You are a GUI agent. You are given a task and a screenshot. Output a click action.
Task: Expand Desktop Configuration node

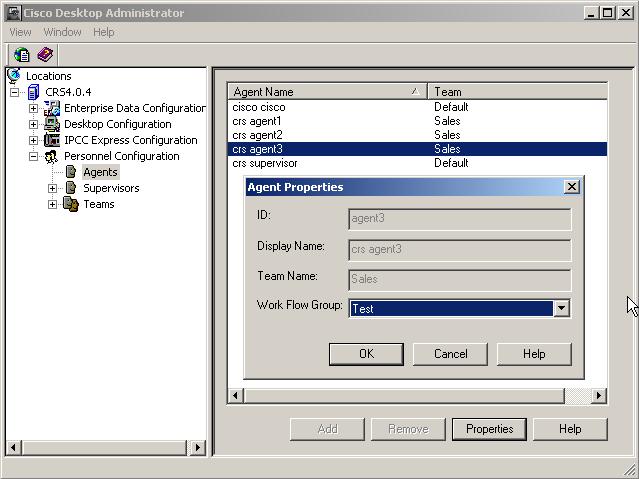tap(33, 124)
